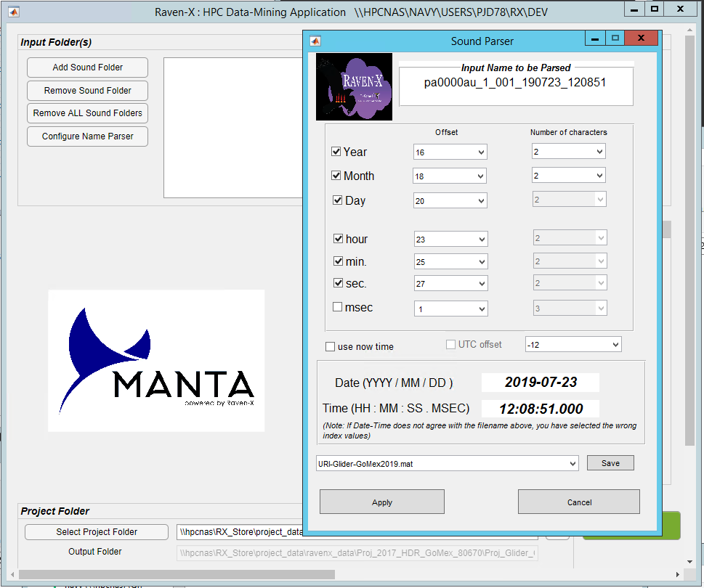Click the sound folder list box
704x588 pixels.
[x=233, y=127]
